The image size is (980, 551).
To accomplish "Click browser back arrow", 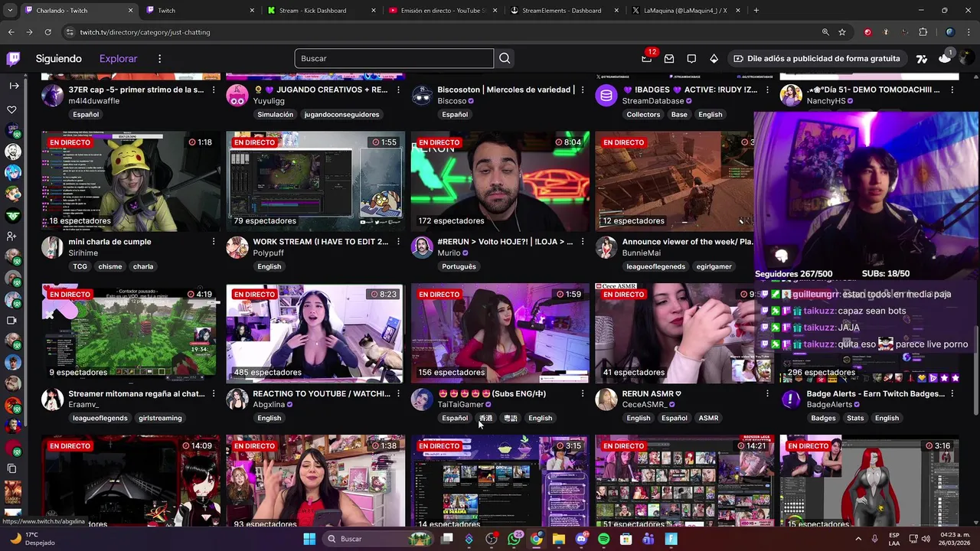I will [11, 32].
